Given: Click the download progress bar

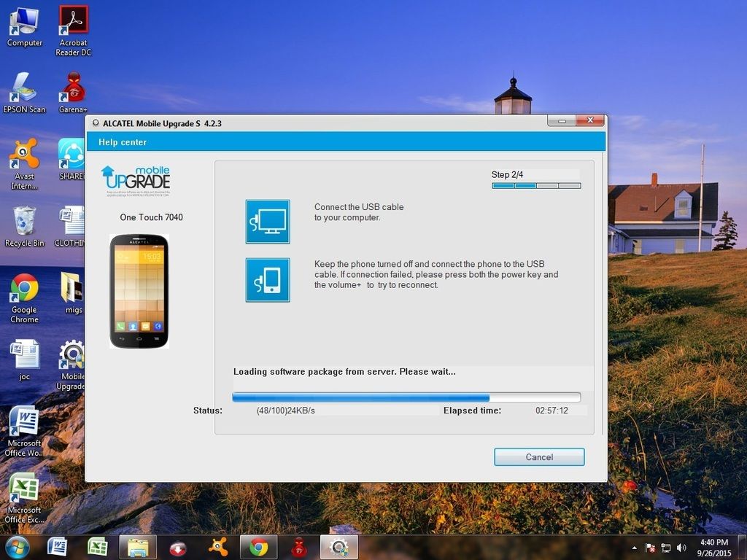Looking at the screenshot, I should pos(406,397).
